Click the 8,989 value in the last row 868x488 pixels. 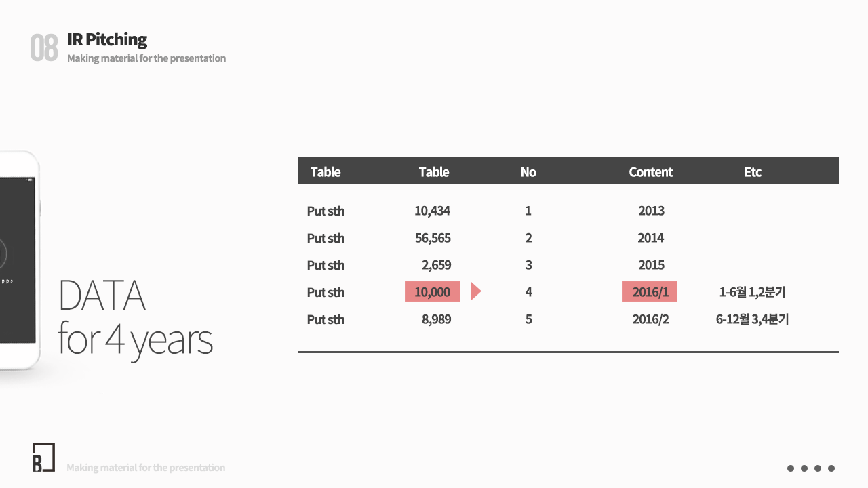pos(436,319)
